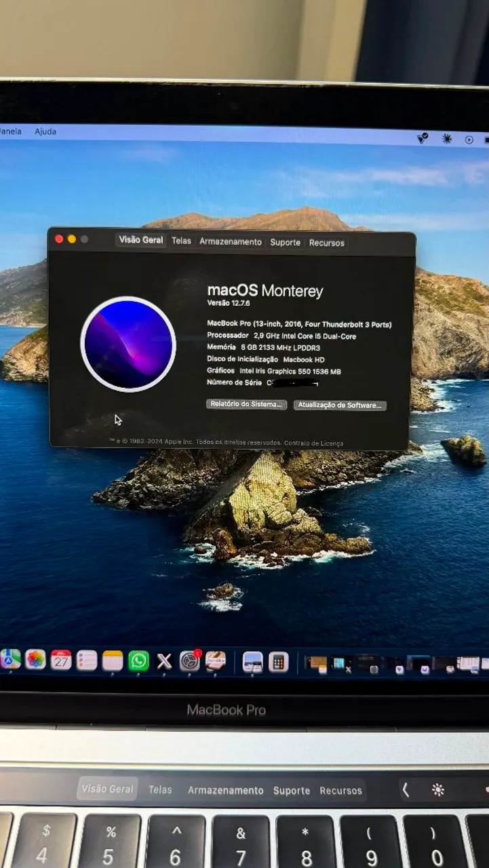489x868 pixels.
Task: Click the macOS Monterey title text
Action: [x=265, y=291]
